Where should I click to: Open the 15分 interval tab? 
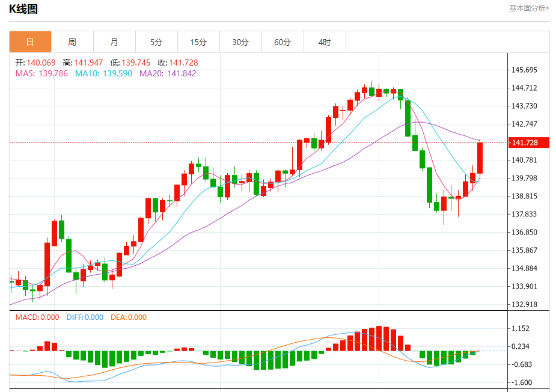click(x=198, y=42)
